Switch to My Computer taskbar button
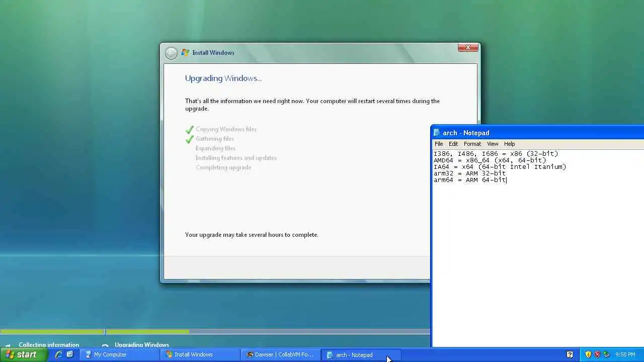The width and height of the screenshot is (644, 362). pyautogui.click(x=119, y=354)
